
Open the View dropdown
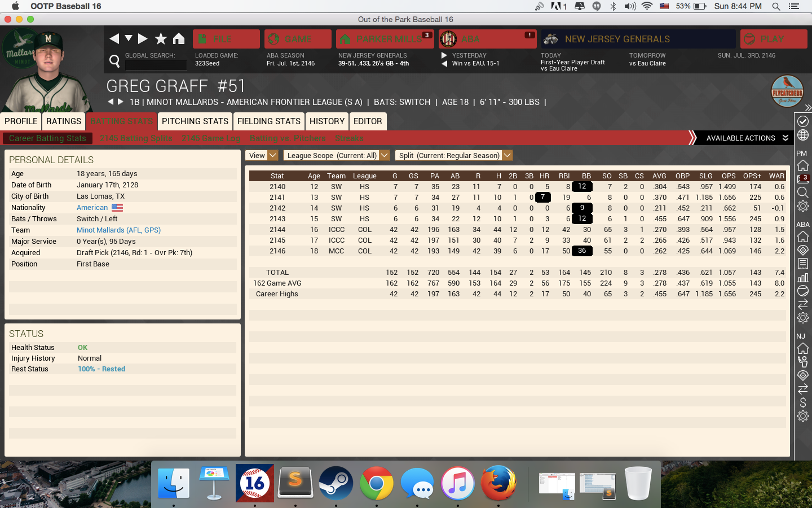tap(262, 155)
